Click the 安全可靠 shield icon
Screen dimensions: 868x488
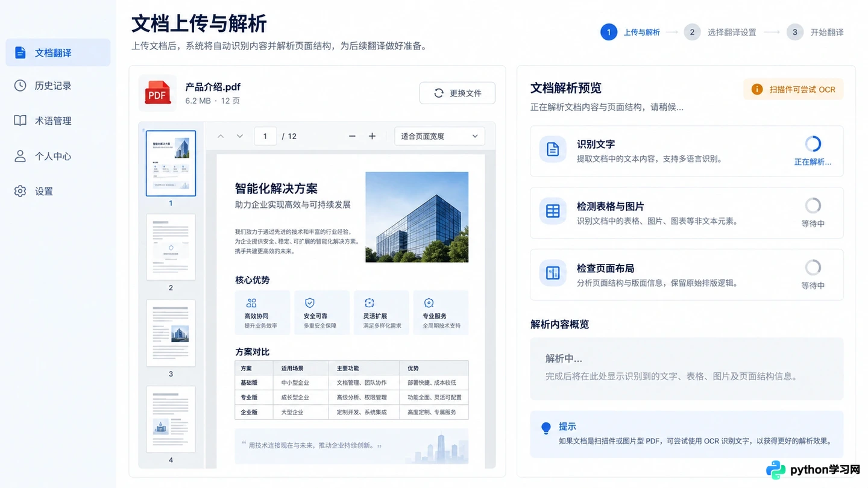309,303
